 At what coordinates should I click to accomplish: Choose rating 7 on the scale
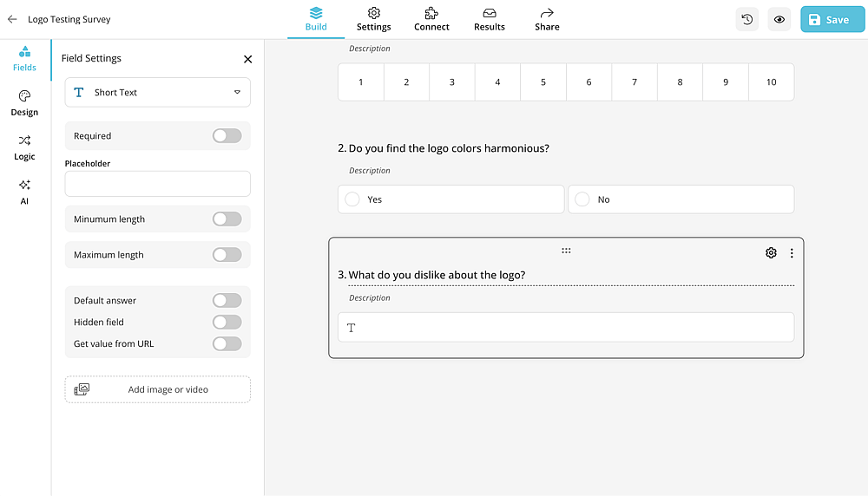tap(635, 82)
